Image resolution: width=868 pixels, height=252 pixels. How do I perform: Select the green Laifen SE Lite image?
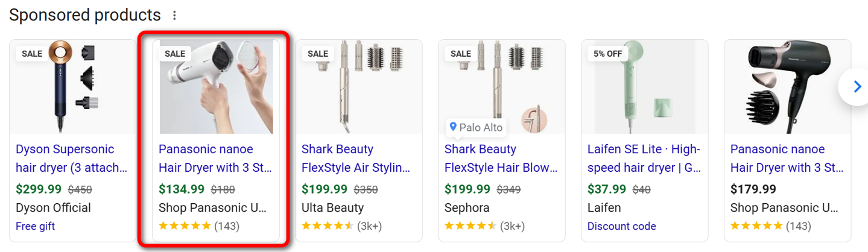pyautogui.click(x=644, y=87)
